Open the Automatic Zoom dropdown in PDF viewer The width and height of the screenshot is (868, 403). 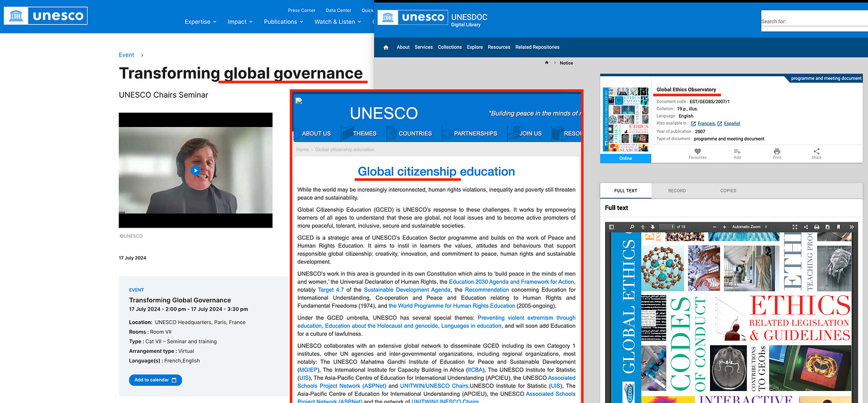[x=751, y=227]
